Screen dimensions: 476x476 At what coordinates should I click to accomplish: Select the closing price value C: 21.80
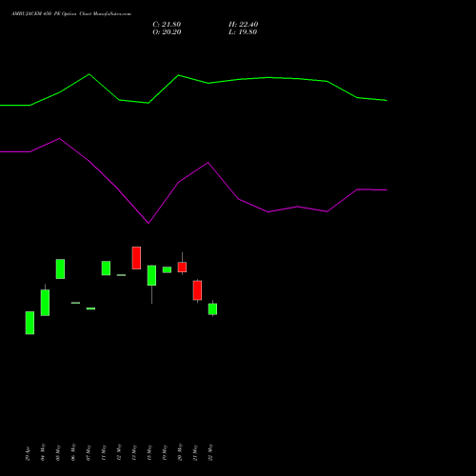[167, 25]
